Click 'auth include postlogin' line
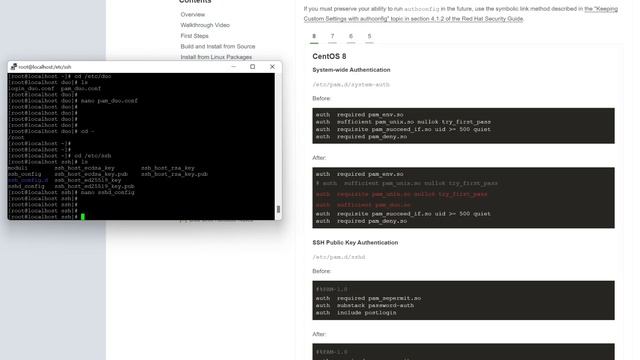640x360 pixels. coord(356,313)
